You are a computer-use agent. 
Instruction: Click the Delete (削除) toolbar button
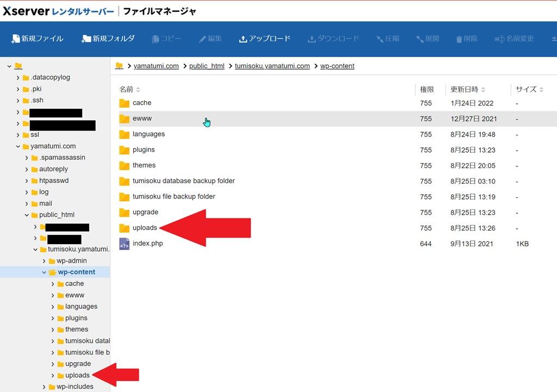click(467, 39)
